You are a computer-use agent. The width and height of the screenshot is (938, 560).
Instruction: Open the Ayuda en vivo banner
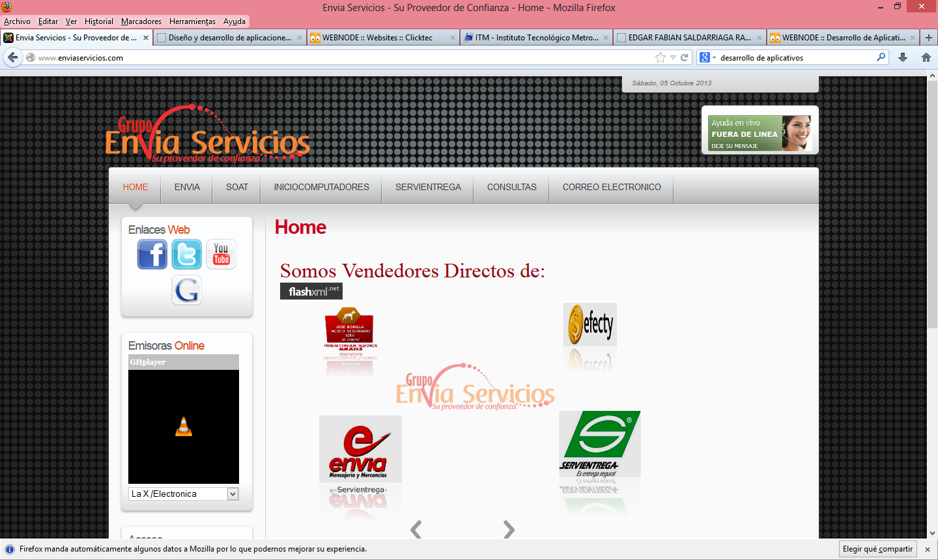coord(760,133)
